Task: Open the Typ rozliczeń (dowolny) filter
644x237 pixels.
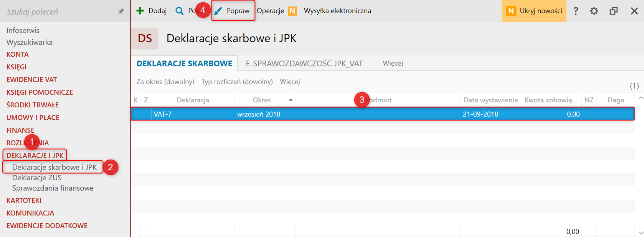Action: [237, 82]
